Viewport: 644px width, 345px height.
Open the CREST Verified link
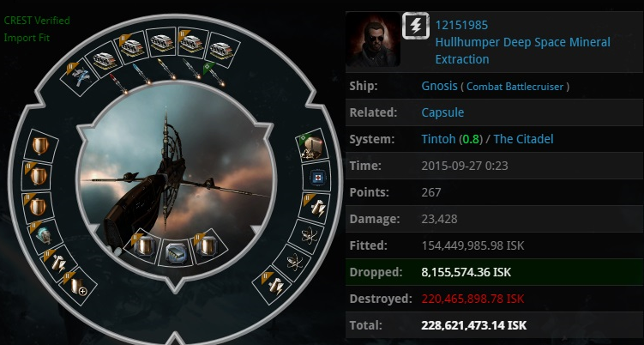point(37,20)
